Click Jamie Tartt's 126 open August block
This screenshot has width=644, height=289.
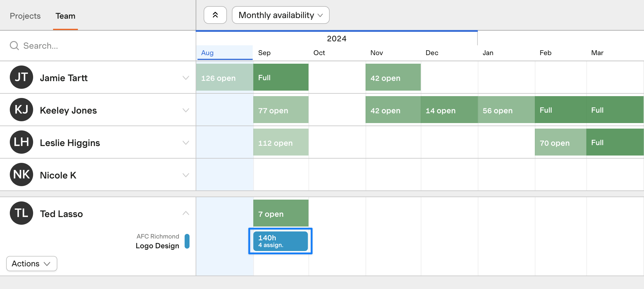[x=224, y=77]
